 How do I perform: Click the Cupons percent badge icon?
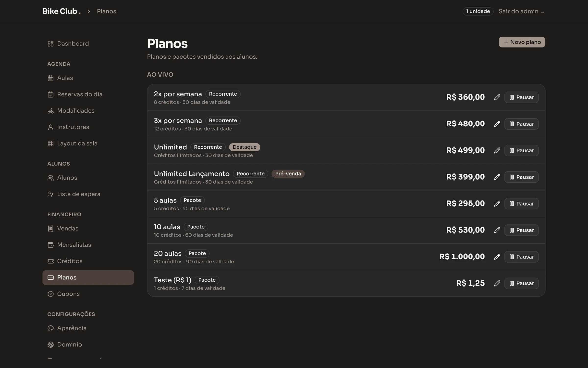click(50, 294)
